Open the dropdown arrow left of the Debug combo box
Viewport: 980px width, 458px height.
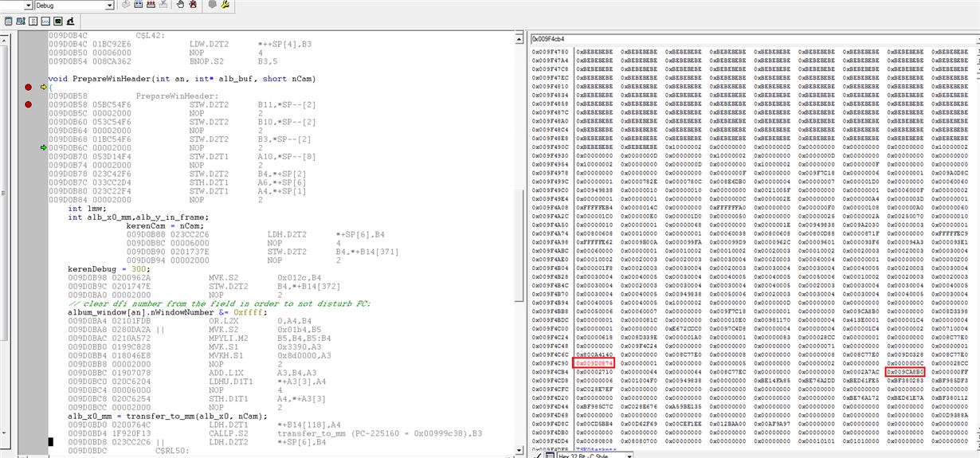[28, 6]
